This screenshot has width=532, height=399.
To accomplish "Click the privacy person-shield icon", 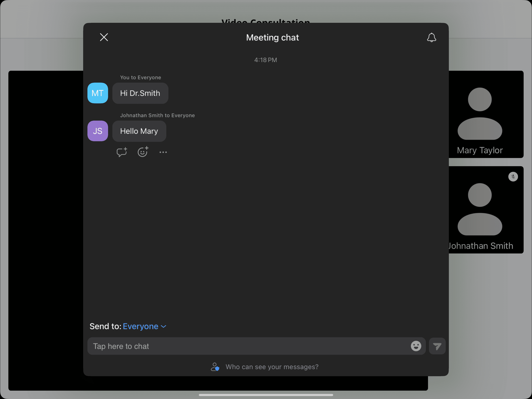I will tap(215, 367).
